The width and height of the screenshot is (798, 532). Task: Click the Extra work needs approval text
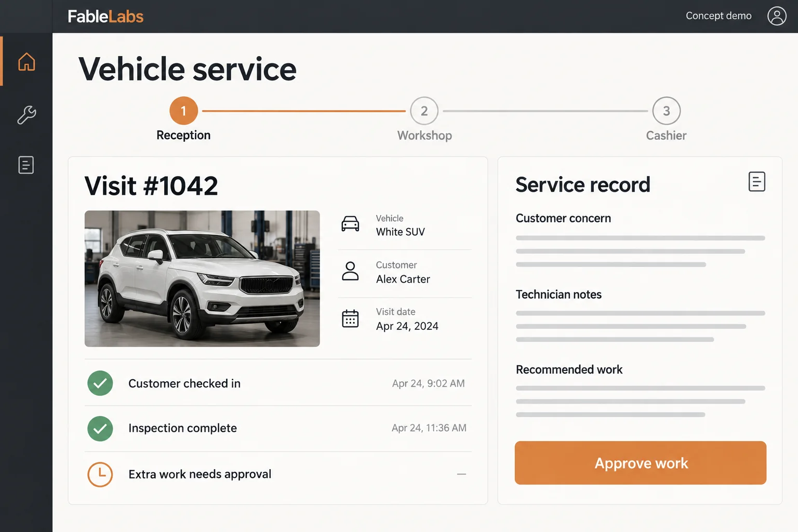(x=200, y=474)
